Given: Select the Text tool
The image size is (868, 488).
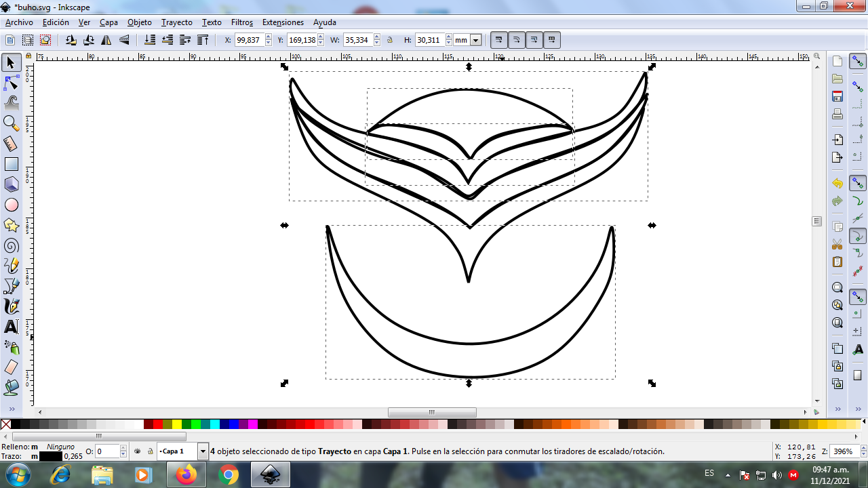Looking at the screenshot, I should pyautogui.click(x=11, y=327).
